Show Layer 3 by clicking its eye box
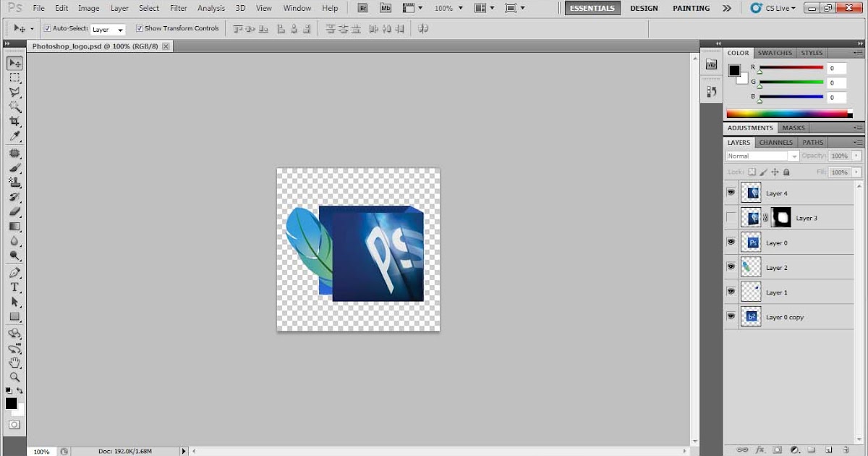Viewport: 868px width, 456px height. [x=731, y=217]
